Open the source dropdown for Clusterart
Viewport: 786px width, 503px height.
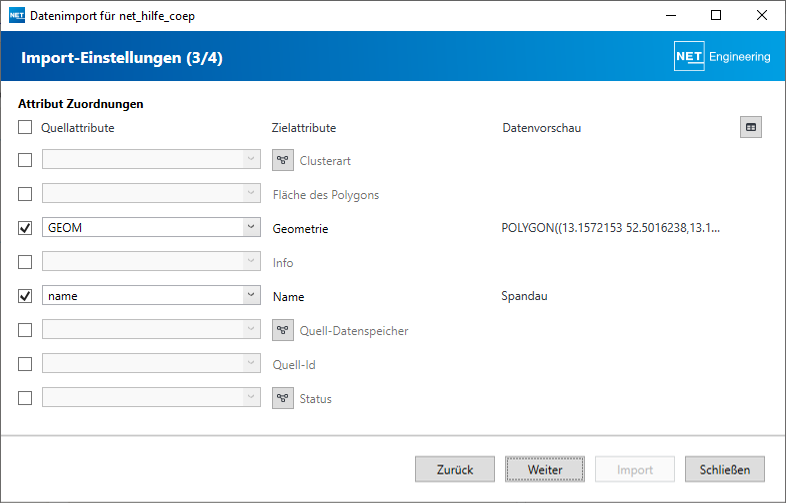(151, 159)
